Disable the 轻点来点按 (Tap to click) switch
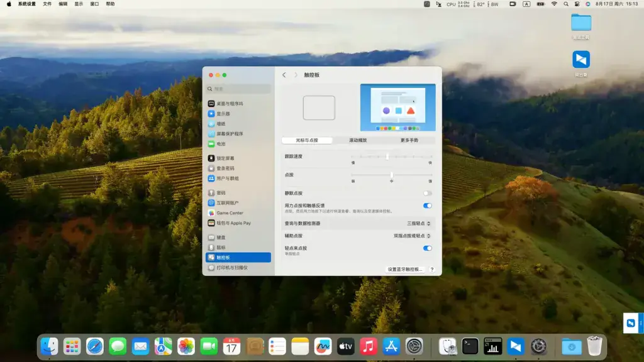This screenshot has width=644, height=362. pyautogui.click(x=428, y=248)
